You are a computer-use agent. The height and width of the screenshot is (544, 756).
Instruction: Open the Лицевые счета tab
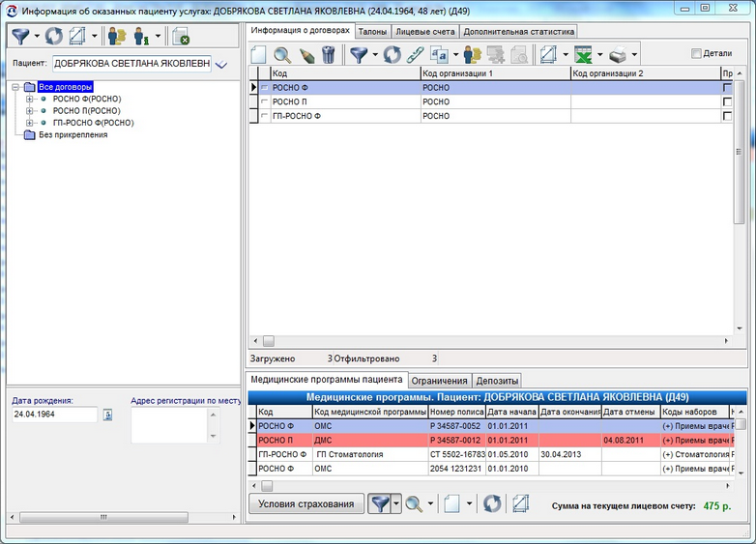point(424,32)
